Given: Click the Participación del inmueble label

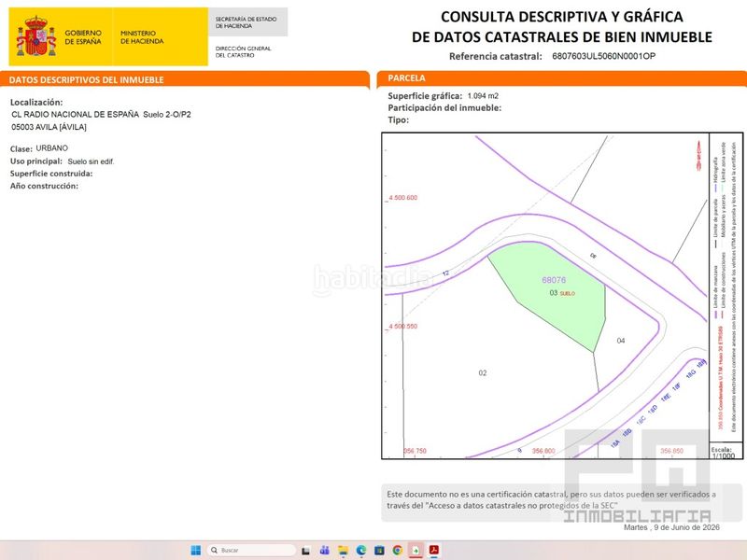Looking at the screenshot, I should (x=444, y=108).
